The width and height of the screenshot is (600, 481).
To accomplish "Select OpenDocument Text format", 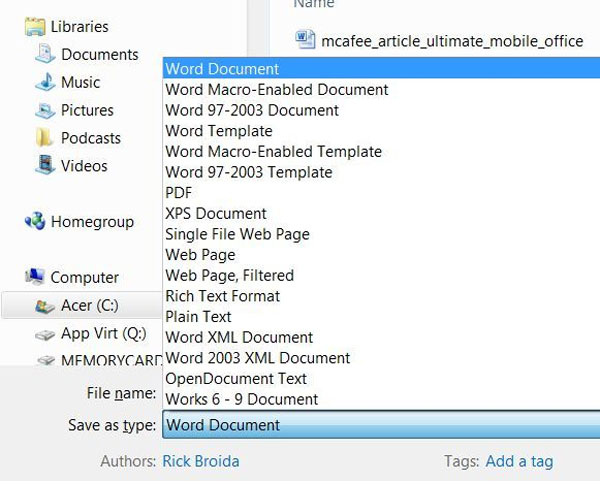I will pyautogui.click(x=236, y=379).
